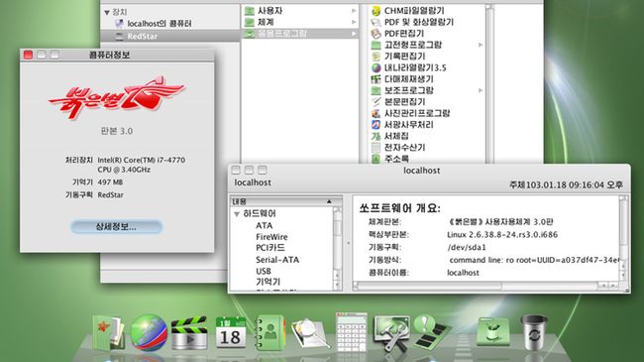Close the 콤퓨터정보 window
The width and height of the screenshot is (644, 362).
28,55
